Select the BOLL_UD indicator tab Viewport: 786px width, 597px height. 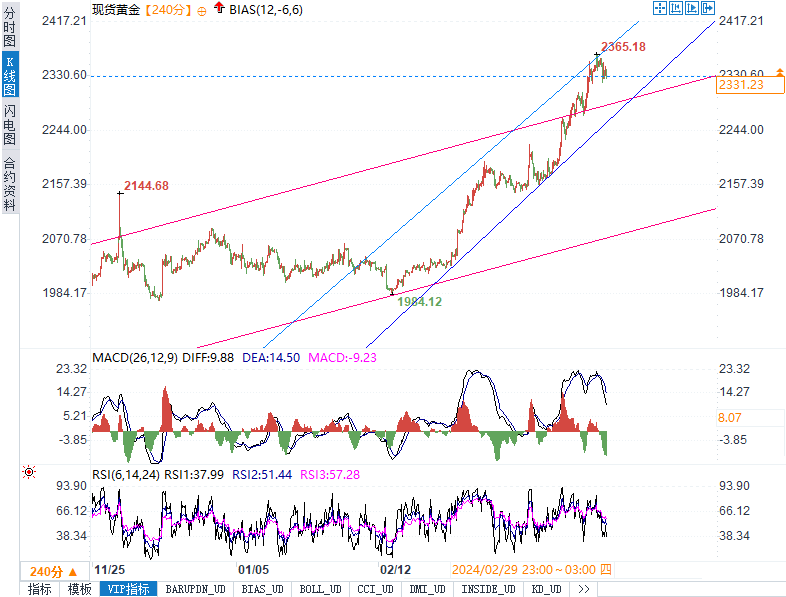pyautogui.click(x=320, y=589)
